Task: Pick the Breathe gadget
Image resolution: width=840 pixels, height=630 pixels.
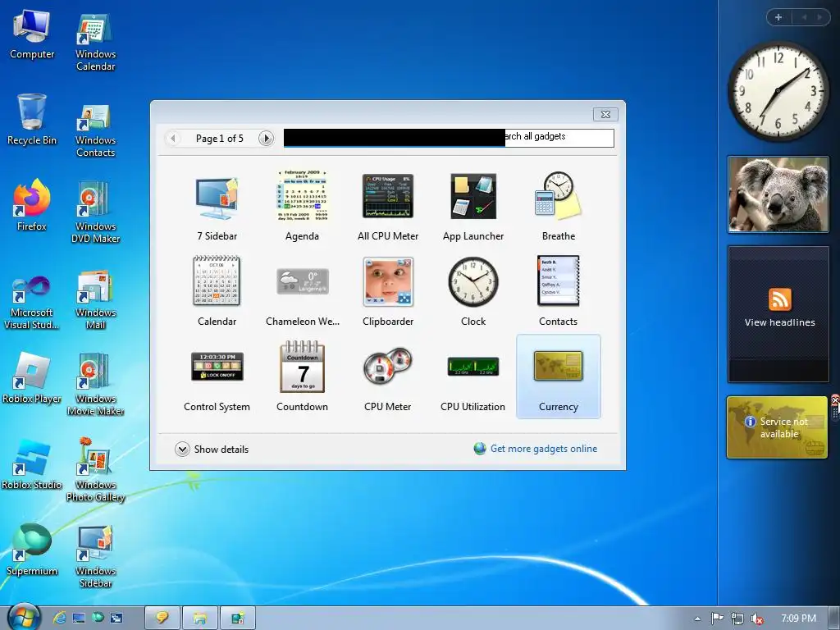Action: click(558, 206)
